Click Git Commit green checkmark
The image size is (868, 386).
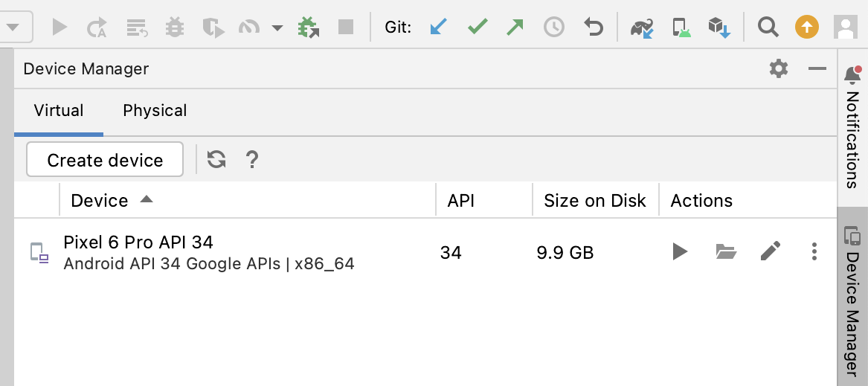pyautogui.click(x=478, y=28)
